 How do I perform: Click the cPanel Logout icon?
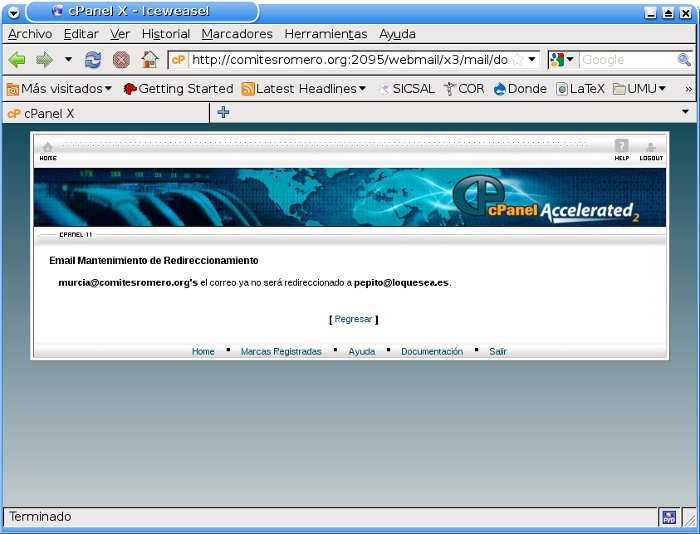pos(651,149)
